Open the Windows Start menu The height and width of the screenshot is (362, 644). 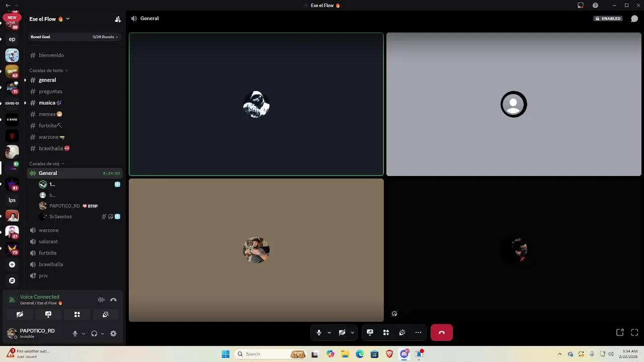click(225, 354)
